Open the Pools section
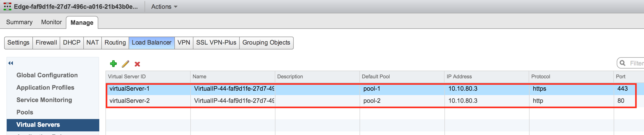The width and height of the screenshot is (644, 135). coord(25,112)
